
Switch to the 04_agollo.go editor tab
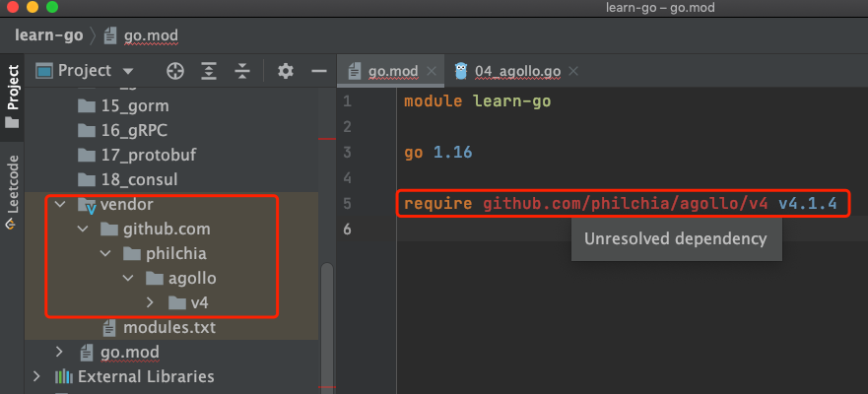[517, 71]
